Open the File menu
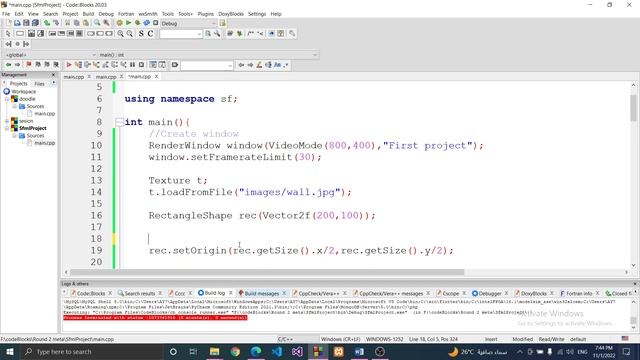 (x=6, y=14)
